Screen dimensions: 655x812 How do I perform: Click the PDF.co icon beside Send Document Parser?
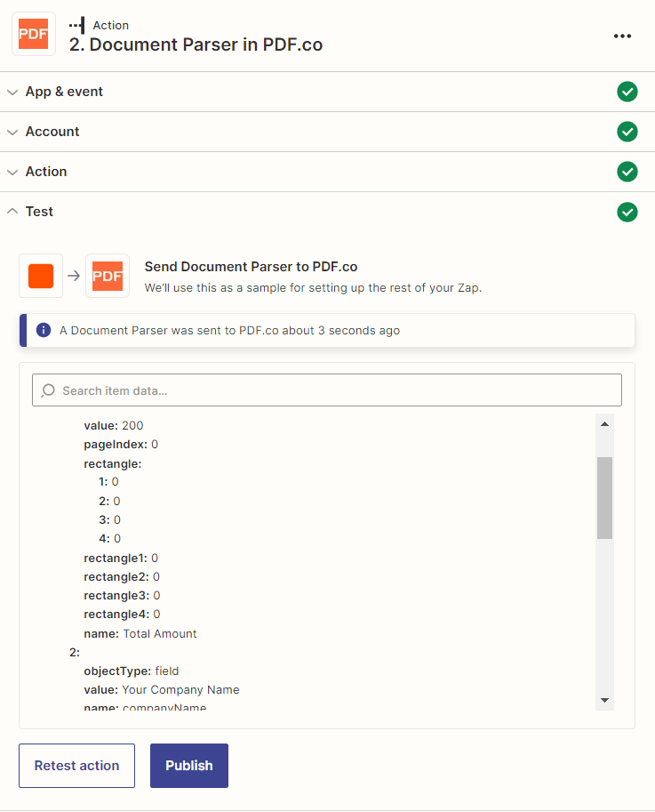108,276
